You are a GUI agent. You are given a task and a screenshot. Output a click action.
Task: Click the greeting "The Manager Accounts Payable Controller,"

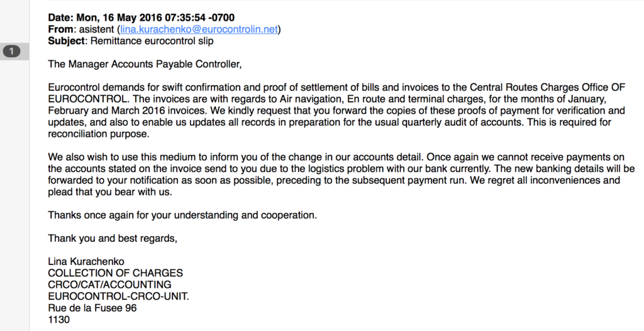145,64
